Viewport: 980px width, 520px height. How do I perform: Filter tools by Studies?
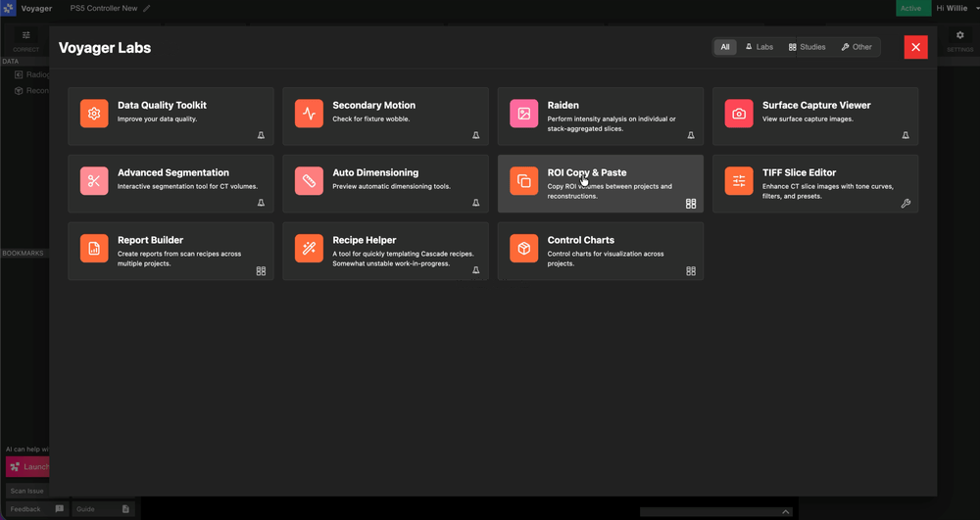pos(807,47)
